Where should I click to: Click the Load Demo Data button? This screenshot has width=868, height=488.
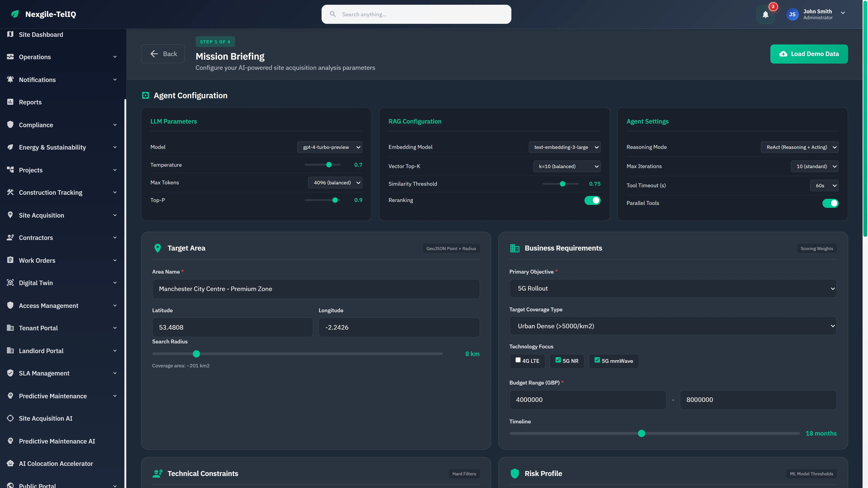[809, 54]
